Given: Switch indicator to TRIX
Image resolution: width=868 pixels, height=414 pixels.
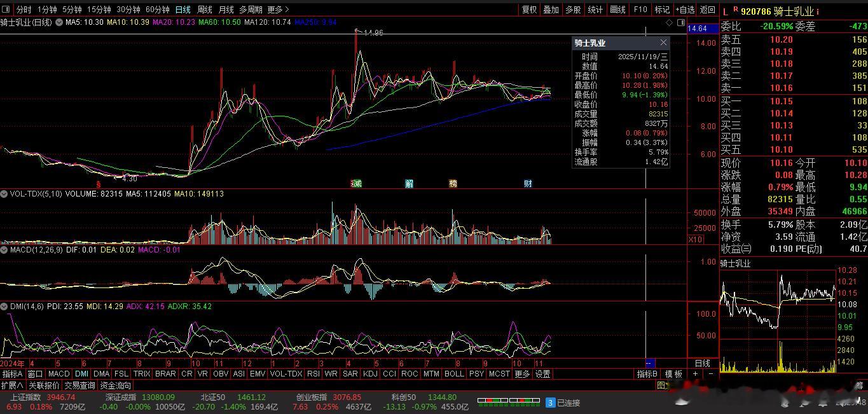Looking at the screenshot, I should click(142, 374).
